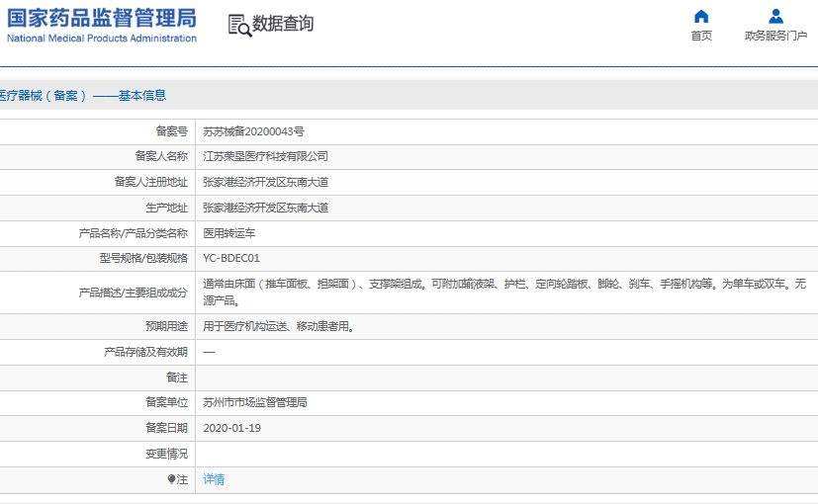Screen dimensions: 818x504
Task: Click the lightbulb icon beside 注
Action: (171, 479)
